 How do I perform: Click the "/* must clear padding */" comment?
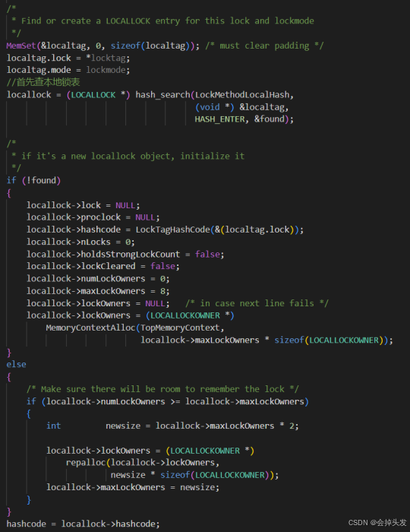[x=264, y=46]
